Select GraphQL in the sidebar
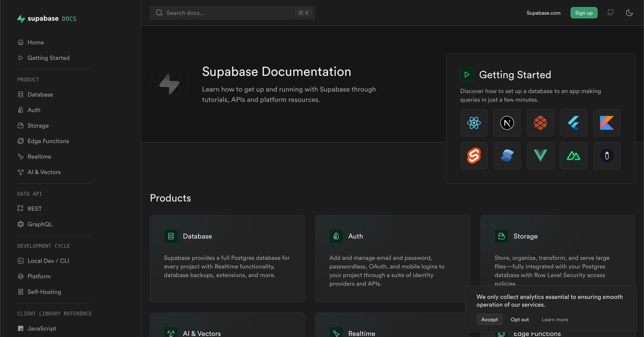The width and height of the screenshot is (644, 337). point(40,224)
